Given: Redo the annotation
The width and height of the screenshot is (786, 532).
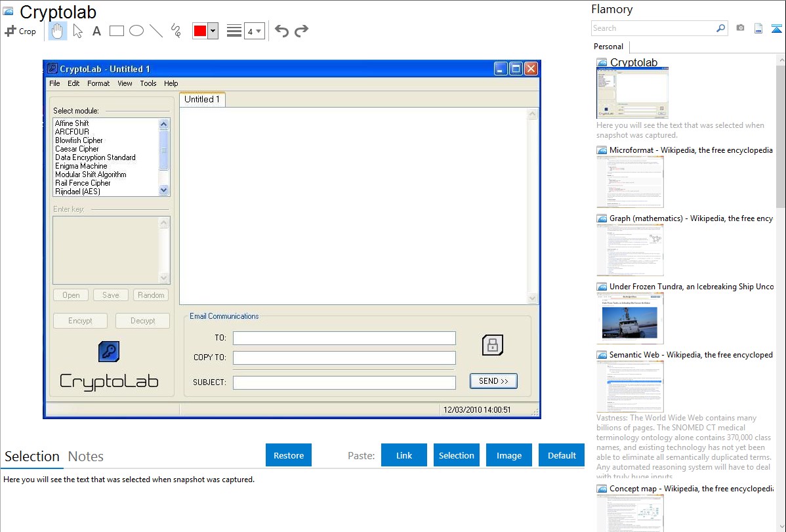Looking at the screenshot, I should (301, 31).
